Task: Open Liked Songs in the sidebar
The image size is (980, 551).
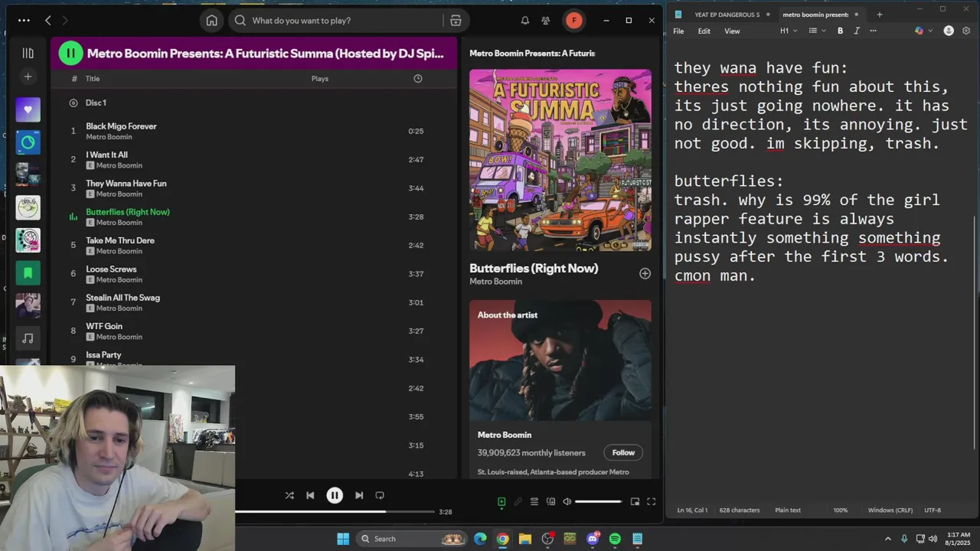Action: click(28, 109)
